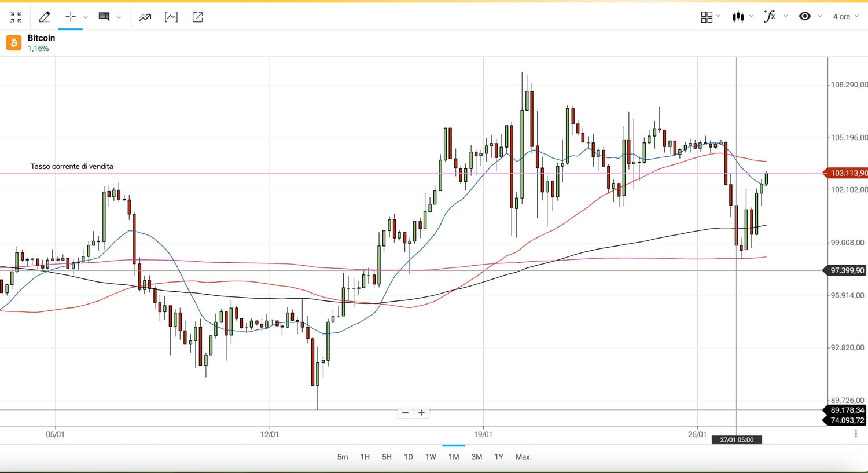
Task: Click the collapse fullscreen arrows icon
Action: click(x=16, y=17)
